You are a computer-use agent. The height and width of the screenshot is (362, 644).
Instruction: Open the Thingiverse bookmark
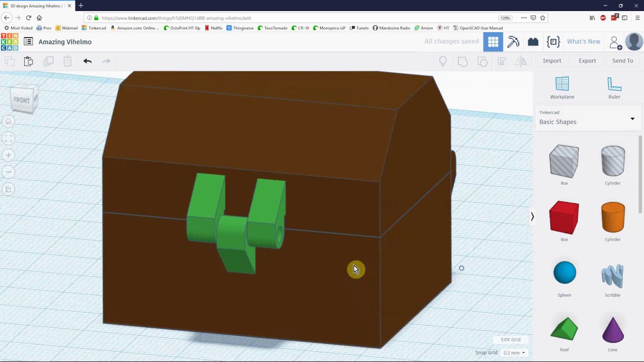240,28
